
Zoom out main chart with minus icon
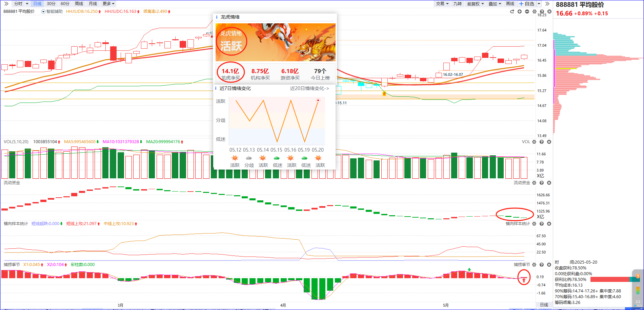point(527,12)
